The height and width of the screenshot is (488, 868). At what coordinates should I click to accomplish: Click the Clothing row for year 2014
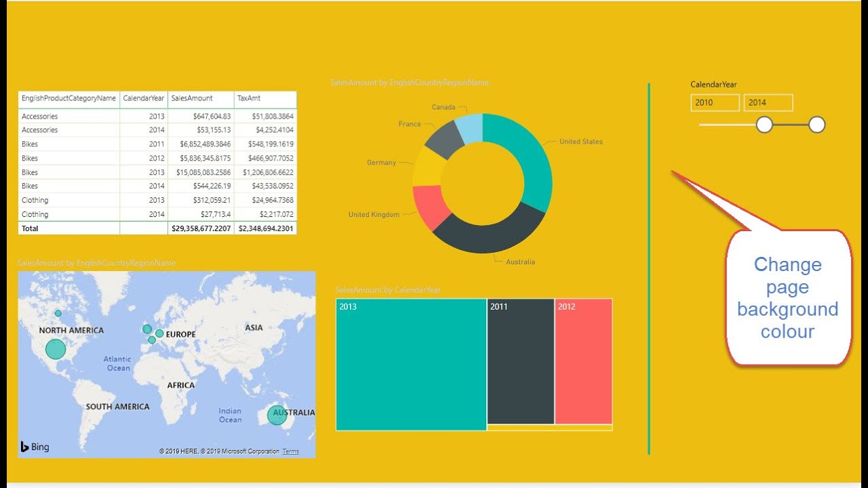(x=157, y=214)
